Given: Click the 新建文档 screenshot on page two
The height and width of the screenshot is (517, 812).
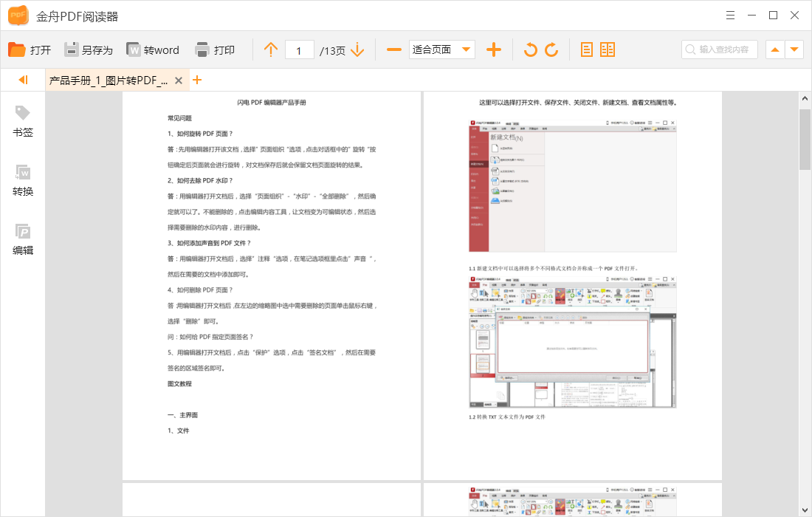Looking at the screenshot, I should pos(573,186).
